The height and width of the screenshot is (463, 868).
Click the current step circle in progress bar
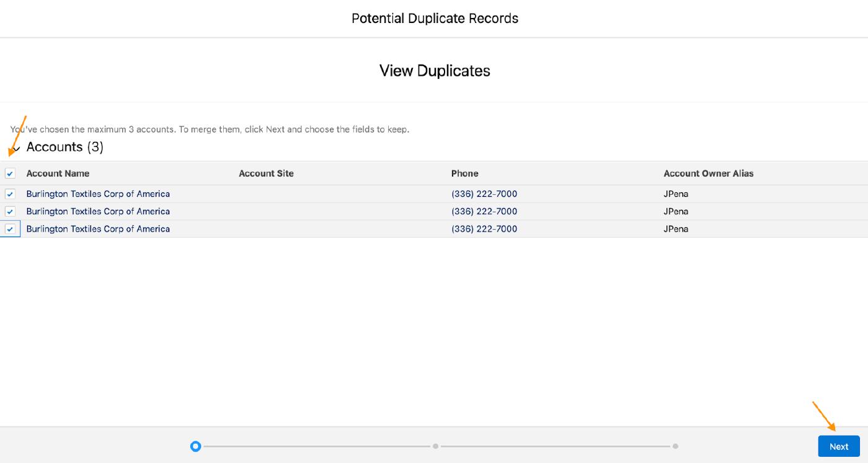coord(196,446)
